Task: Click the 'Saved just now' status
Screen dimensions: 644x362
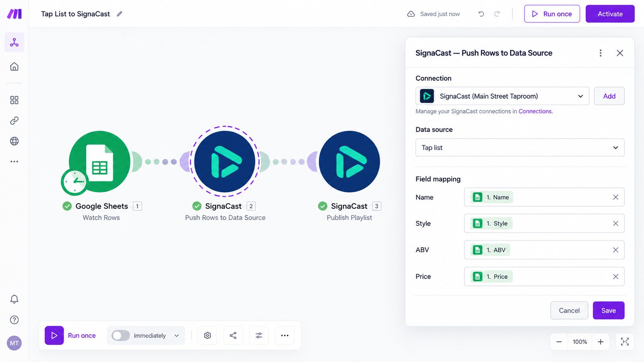Action: [x=440, y=14]
